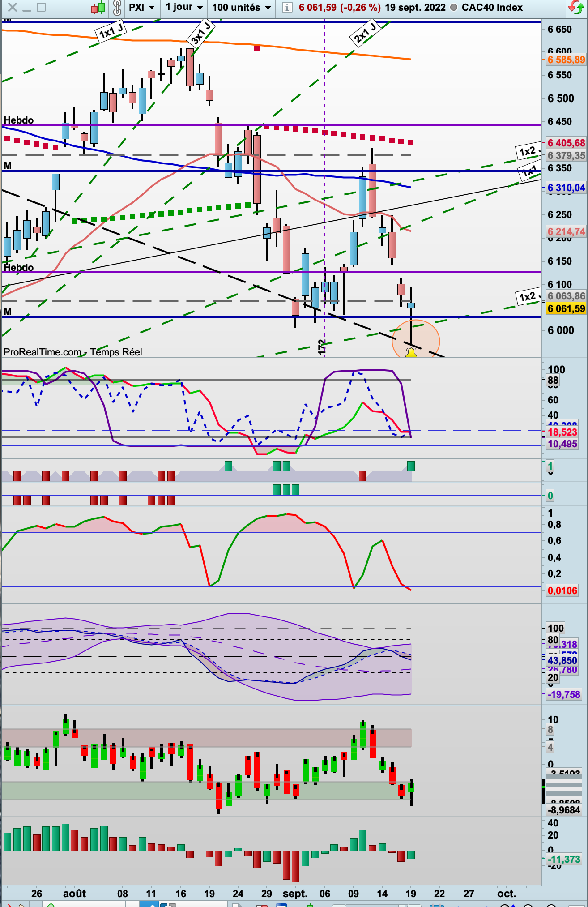Click the red-green refresh arrows icon
Viewport: 588px width, 907px height.
[576, 7]
